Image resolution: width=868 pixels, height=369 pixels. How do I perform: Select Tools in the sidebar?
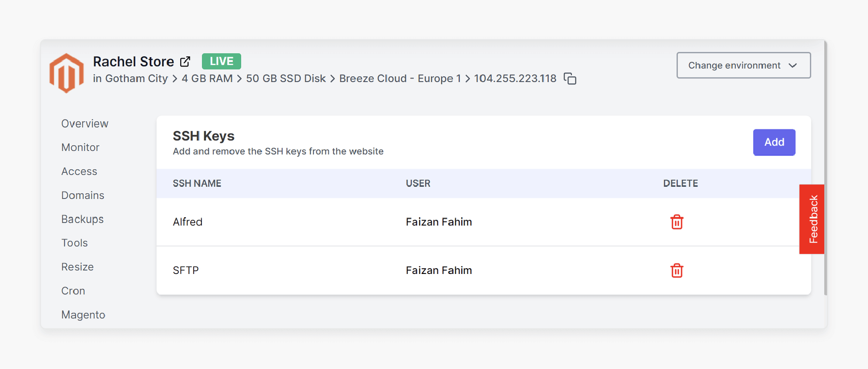[75, 243]
